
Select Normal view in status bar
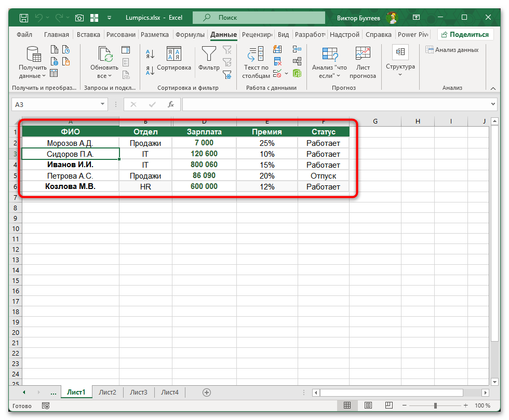pos(347,405)
